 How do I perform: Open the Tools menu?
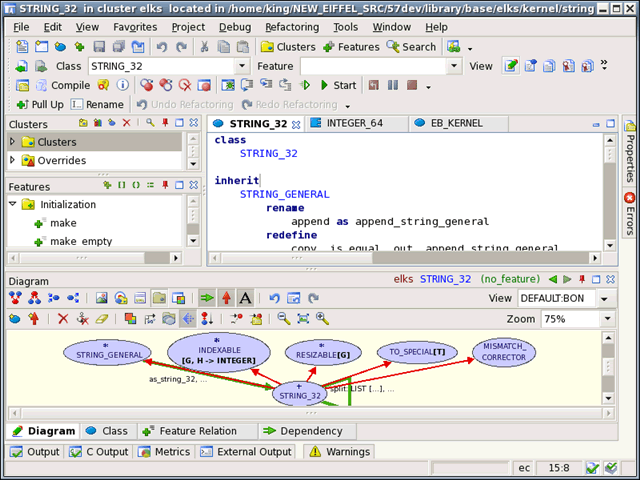[345, 27]
